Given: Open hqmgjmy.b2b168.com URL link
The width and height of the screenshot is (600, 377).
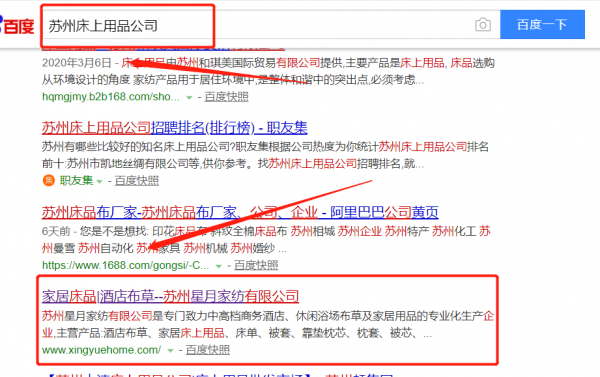Looking at the screenshot, I should pos(111,96).
